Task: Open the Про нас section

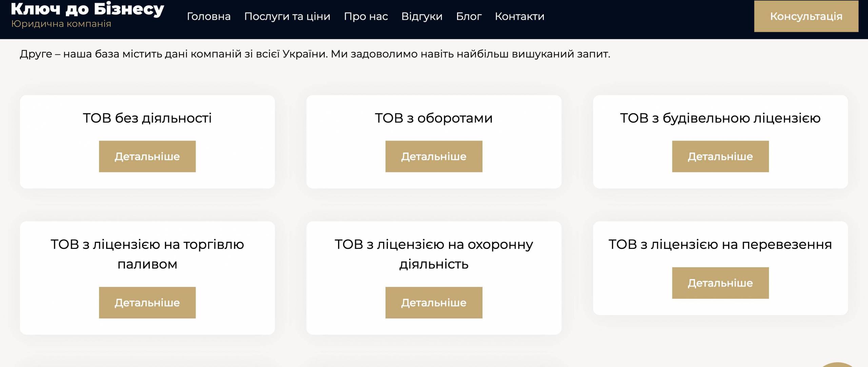Action: (x=366, y=16)
